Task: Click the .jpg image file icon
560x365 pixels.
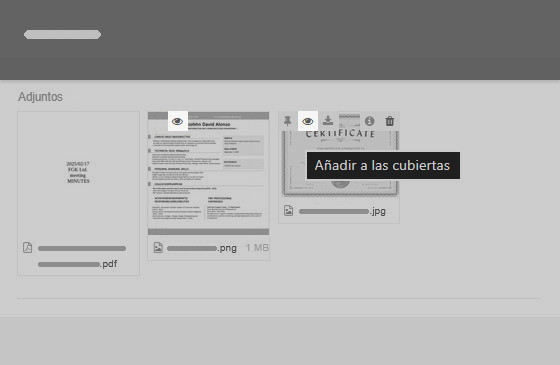Action: coord(289,211)
